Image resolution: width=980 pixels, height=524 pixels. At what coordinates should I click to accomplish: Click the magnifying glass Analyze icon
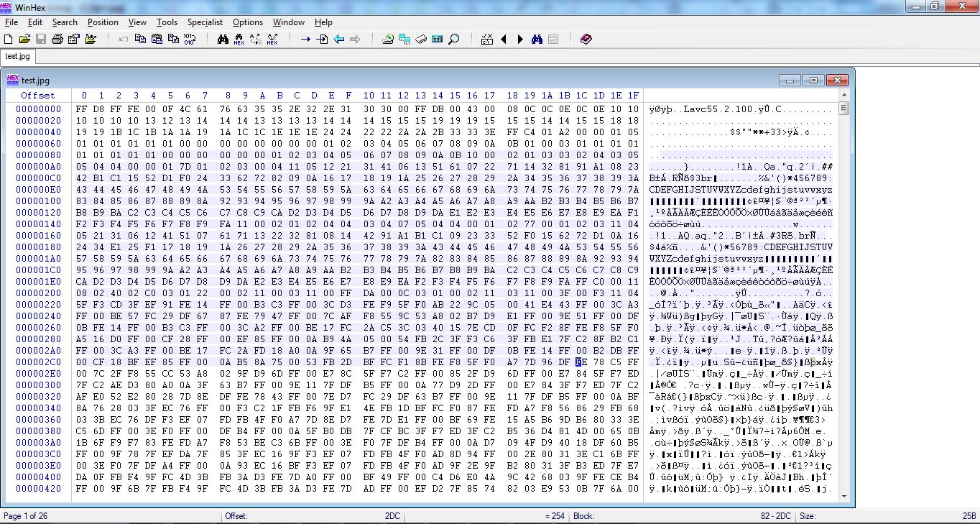(454, 39)
